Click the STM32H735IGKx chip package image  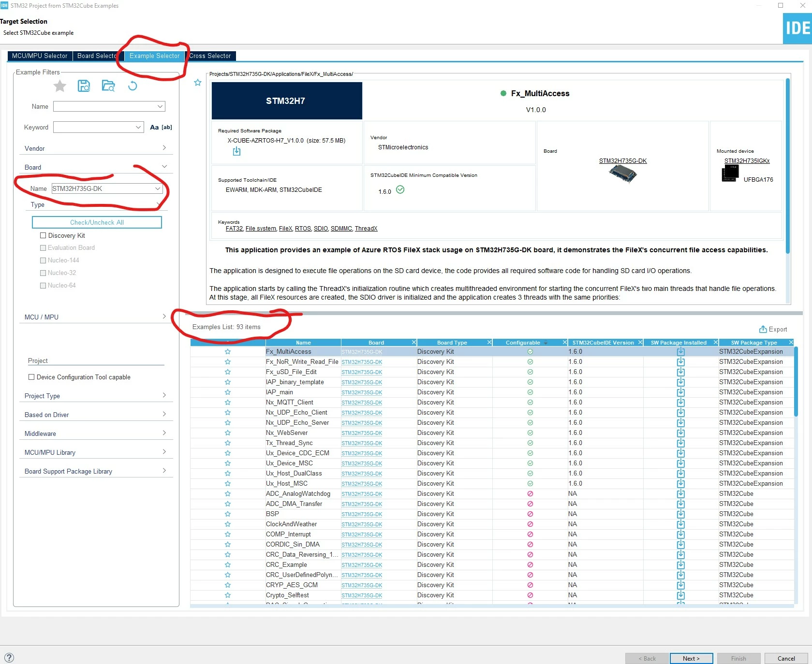click(x=730, y=173)
